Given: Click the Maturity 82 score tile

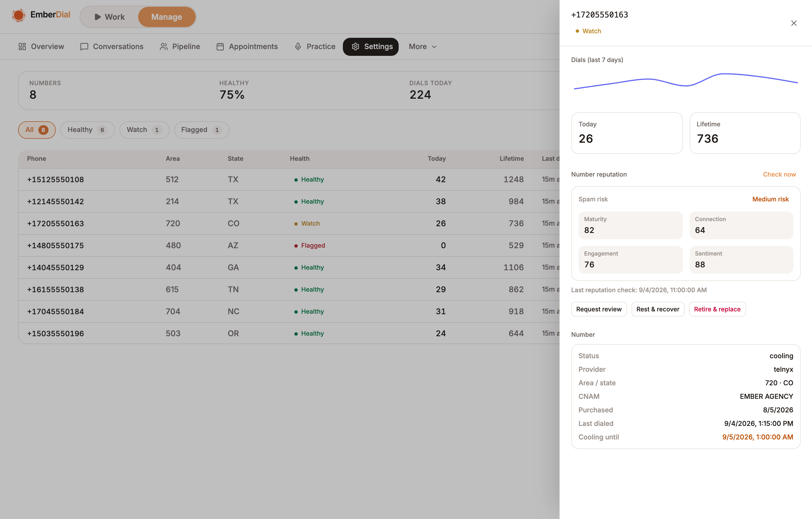Looking at the screenshot, I should coord(630,225).
